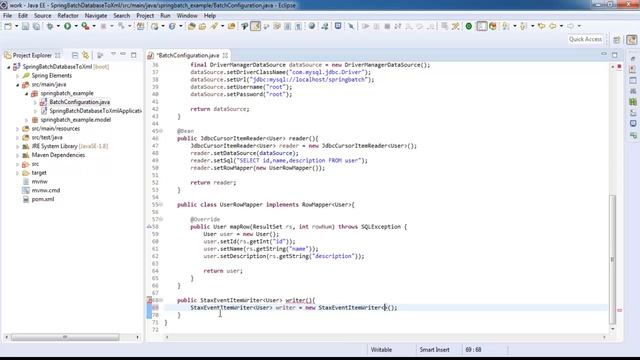Expand the springbatch_example.model package
This screenshot has width=640, height=360.
pos(27,120)
